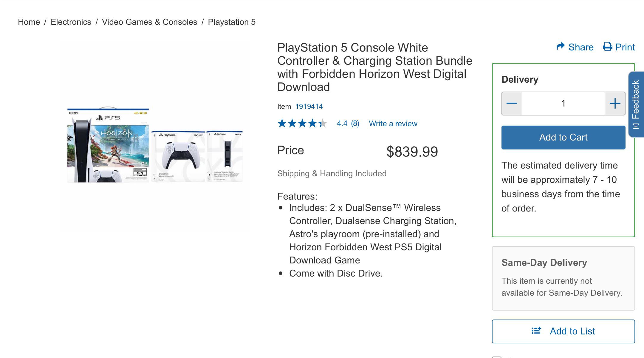
Task: Increase delivery quantity with the plus icon
Action: tap(615, 103)
